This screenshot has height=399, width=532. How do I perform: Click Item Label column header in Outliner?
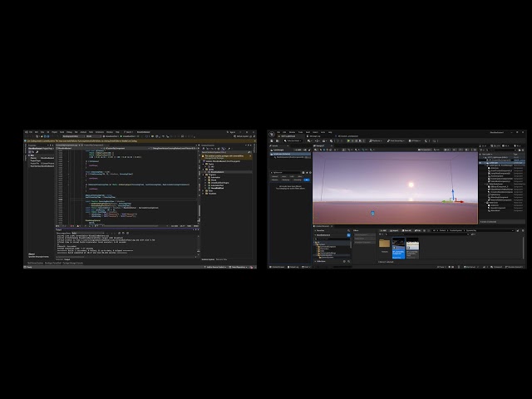tap(486, 155)
